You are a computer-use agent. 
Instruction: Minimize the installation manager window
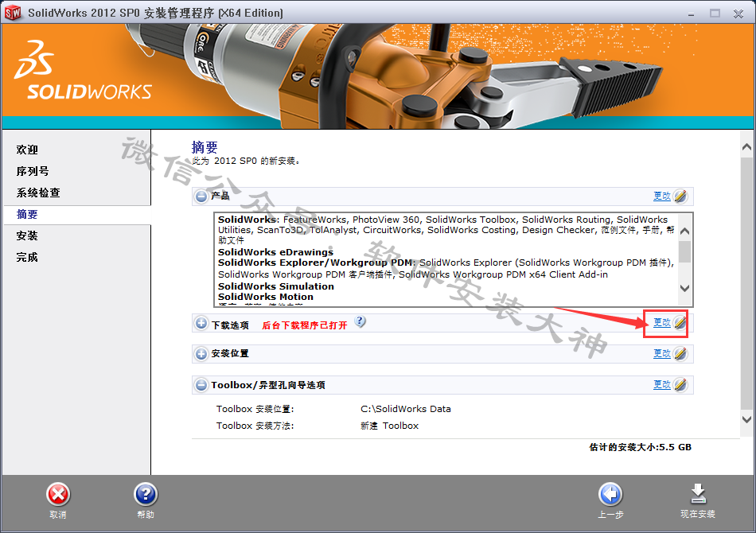[692, 14]
